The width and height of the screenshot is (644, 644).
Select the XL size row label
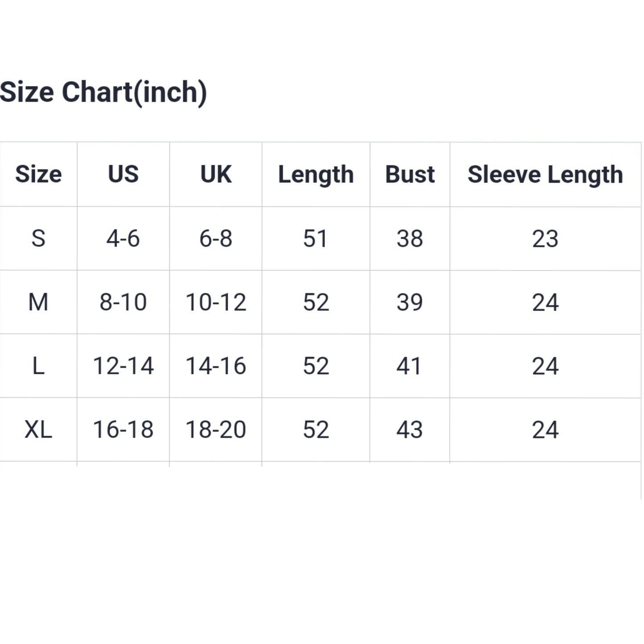coord(38,430)
